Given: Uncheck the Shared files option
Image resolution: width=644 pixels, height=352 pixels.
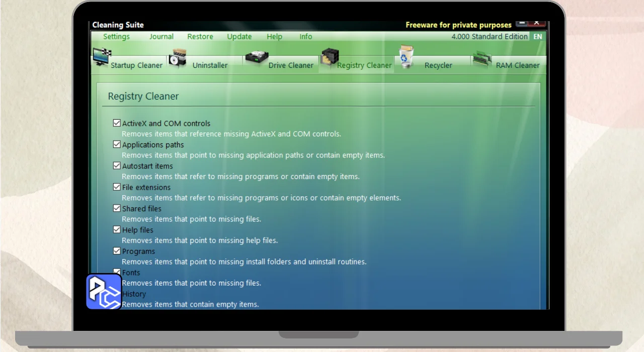Looking at the screenshot, I should pyautogui.click(x=117, y=208).
